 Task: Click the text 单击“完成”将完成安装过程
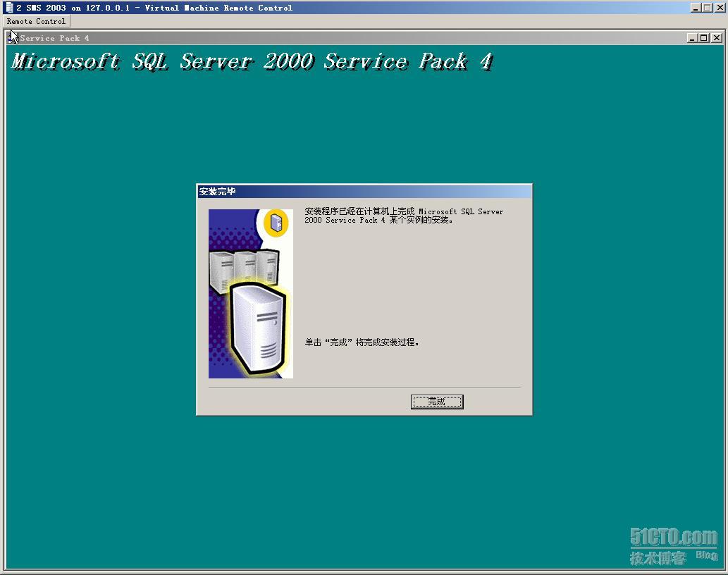(x=362, y=342)
